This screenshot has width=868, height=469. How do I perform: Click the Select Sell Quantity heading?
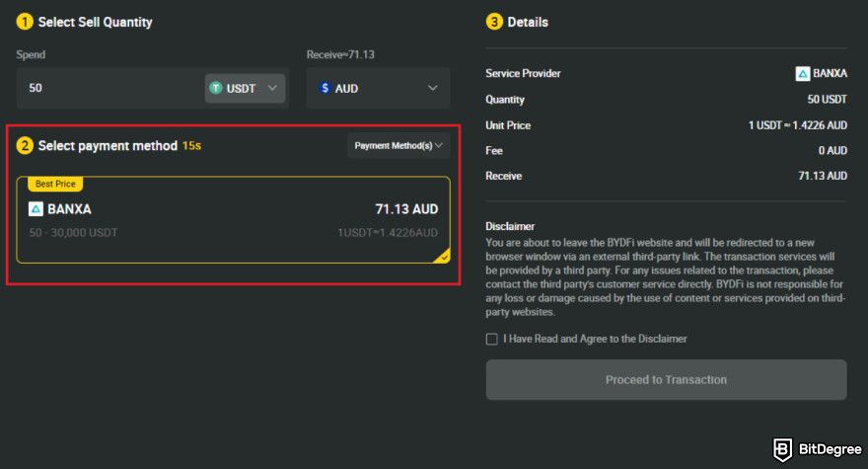click(96, 22)
